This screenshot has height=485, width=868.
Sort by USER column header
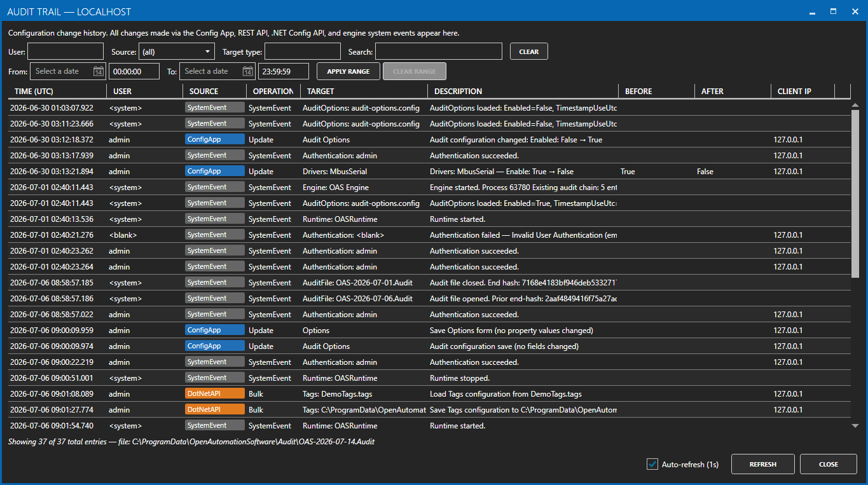(x=144, y=92)
